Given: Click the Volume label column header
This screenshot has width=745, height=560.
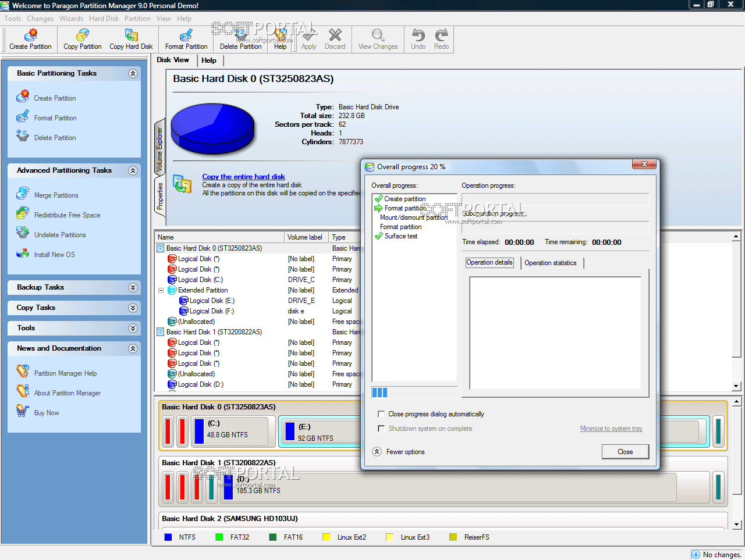Looking at the screenshot, I should pyautogui.click(x=306, y=237).
